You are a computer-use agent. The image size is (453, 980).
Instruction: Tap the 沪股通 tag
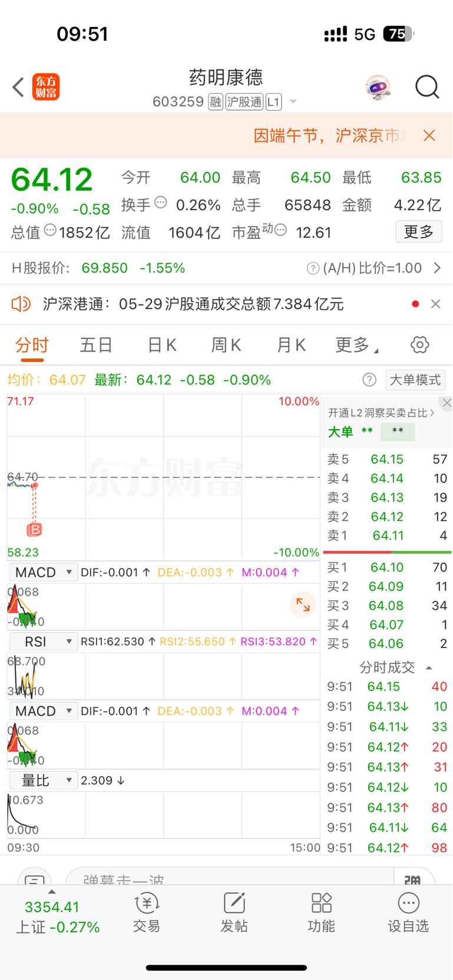(x=244, y=102)
